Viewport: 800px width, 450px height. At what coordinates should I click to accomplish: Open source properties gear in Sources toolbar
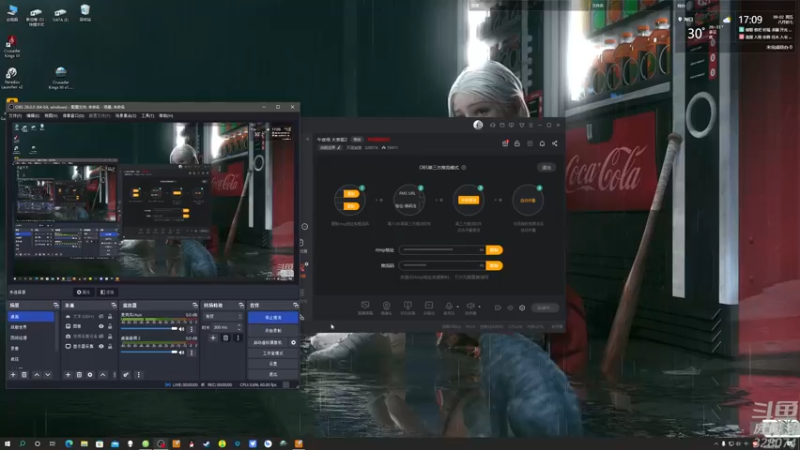[x=90, y=374]
